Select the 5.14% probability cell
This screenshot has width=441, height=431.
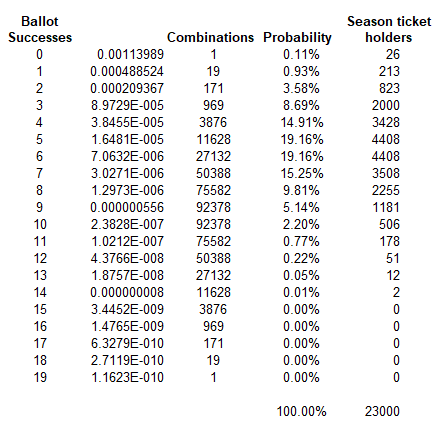301,207
